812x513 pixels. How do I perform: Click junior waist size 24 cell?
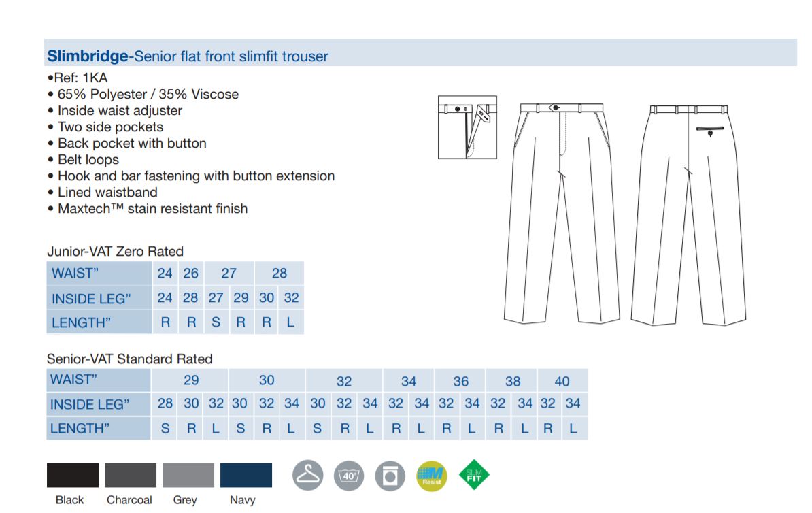[x=165, y=273]
